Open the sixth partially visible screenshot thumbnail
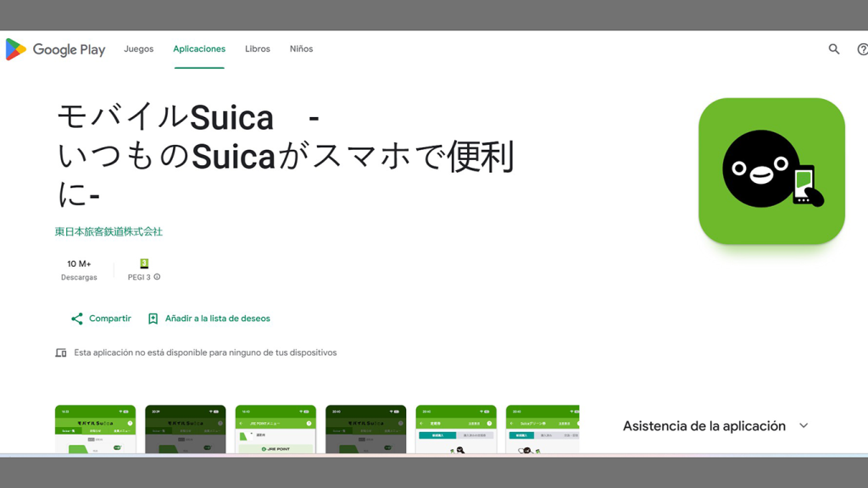 (x=542, y=430)
